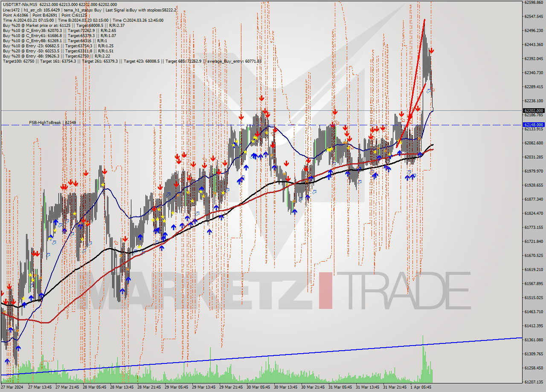Click the 61463.710 price axis label
This screenshot has height=392, width=546.
coord(533,312)
